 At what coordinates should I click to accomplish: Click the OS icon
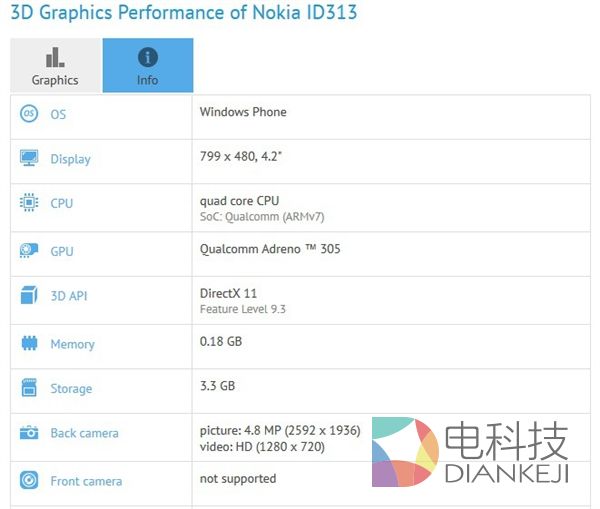pos(29,114)
